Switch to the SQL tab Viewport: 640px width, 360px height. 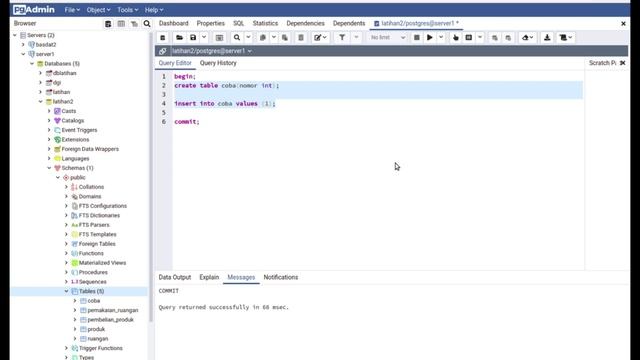238,23
